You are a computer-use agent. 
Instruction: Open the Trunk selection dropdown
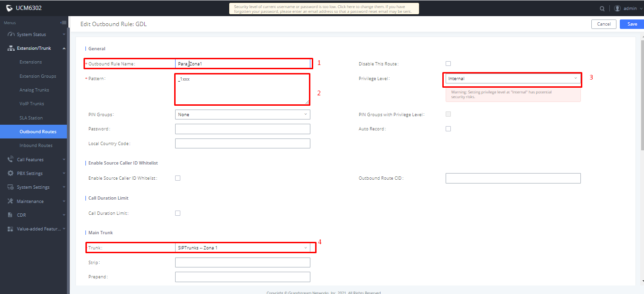click(243, 248)
